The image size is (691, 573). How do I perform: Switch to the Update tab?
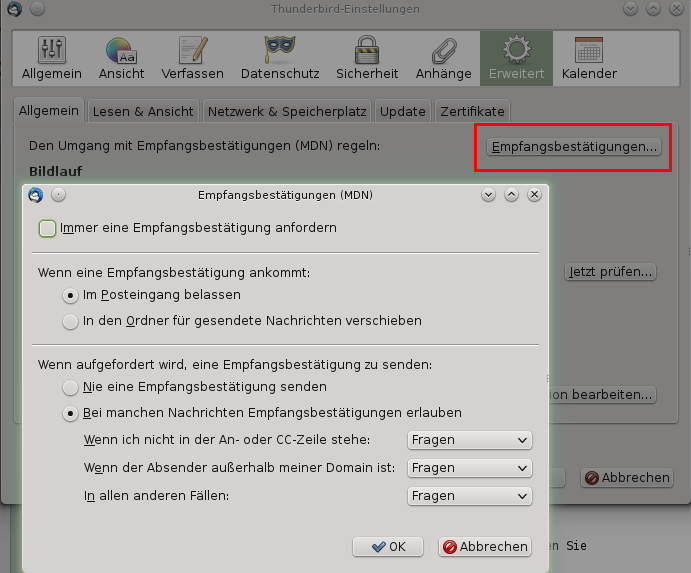(x=403, y=112)
